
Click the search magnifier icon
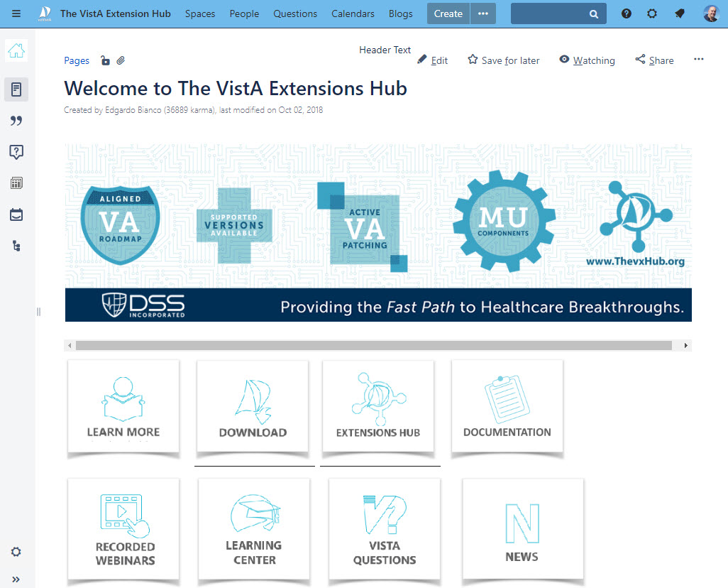[594, 14]
